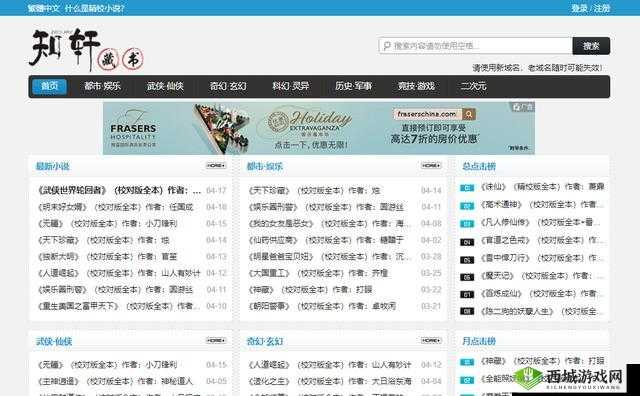
Task: Switch to 繁體中文 in the top bar
Action: pyautogui.click(x=43, y=8)
